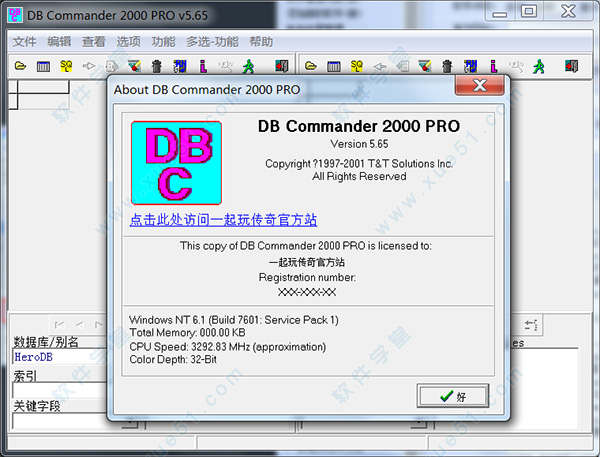Click the DBC app icon in main title bar
This screenshot has width=600, height=457.
click(x=15, y=15)
